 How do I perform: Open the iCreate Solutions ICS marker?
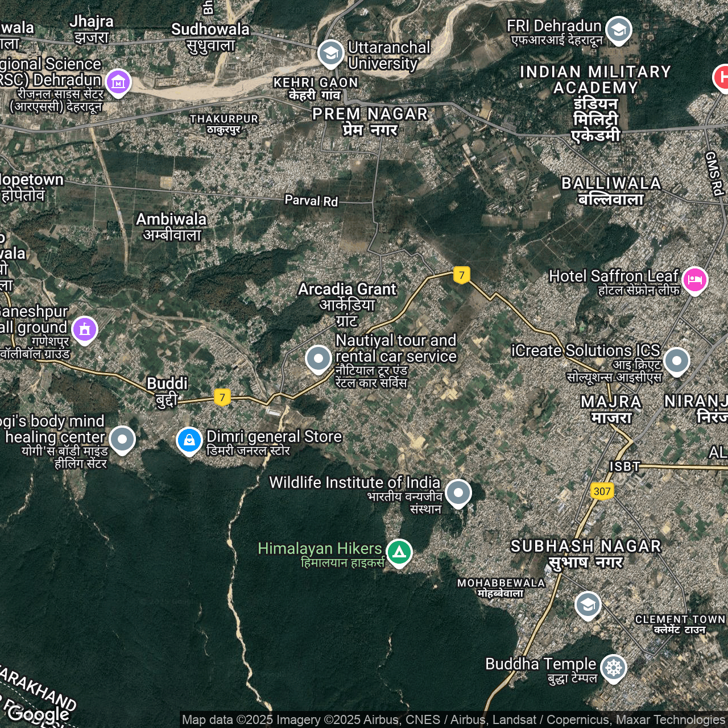pyautogui.click(x=676, y=360)
